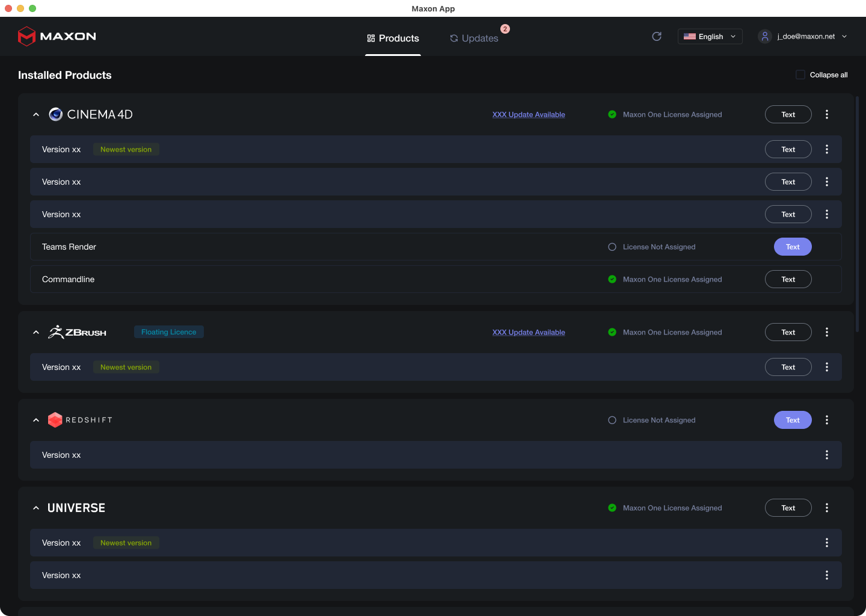The height and width of the screenshot is (616, 866).
Task: Click green license check icon for ZBrush
Action: 612,332
